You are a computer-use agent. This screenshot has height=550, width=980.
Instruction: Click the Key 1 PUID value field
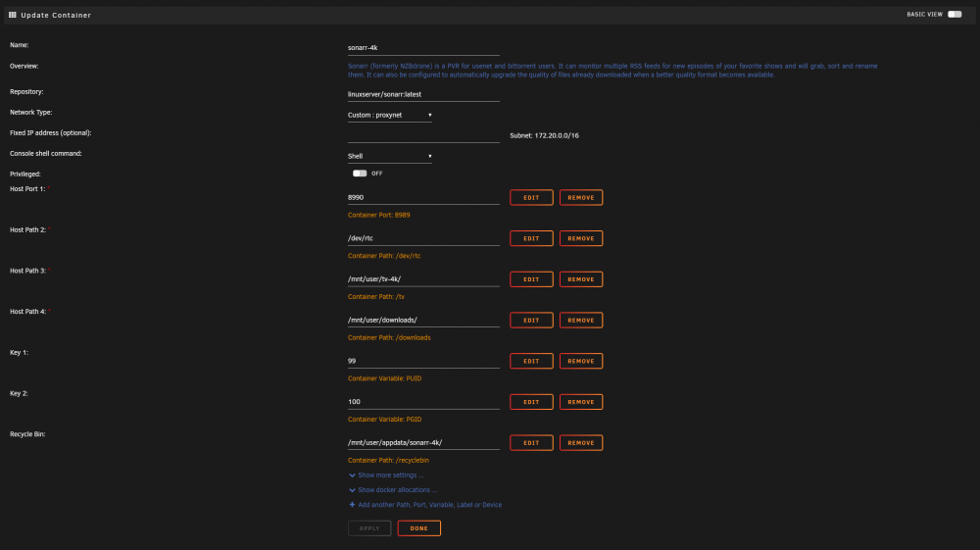coord(423,361)
